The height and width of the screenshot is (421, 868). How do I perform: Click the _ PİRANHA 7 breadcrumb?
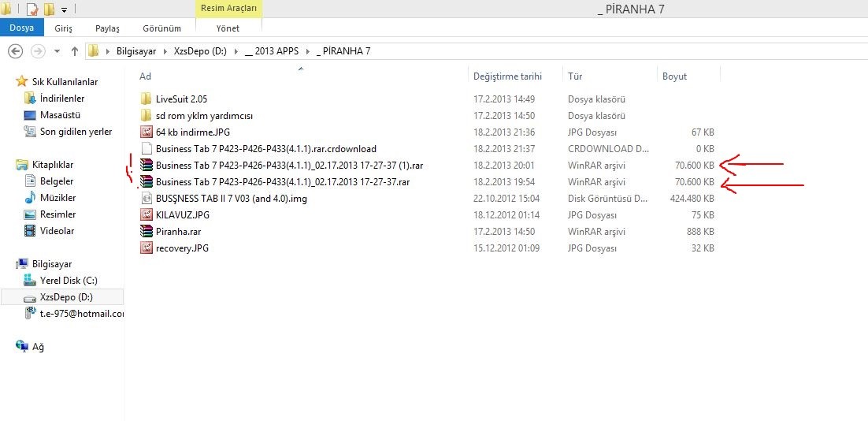(343, 51)
